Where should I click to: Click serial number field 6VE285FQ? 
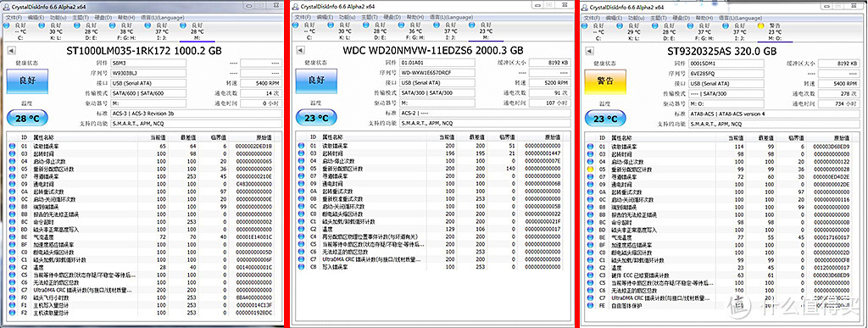pyautogui.click(x=726, y=74)
